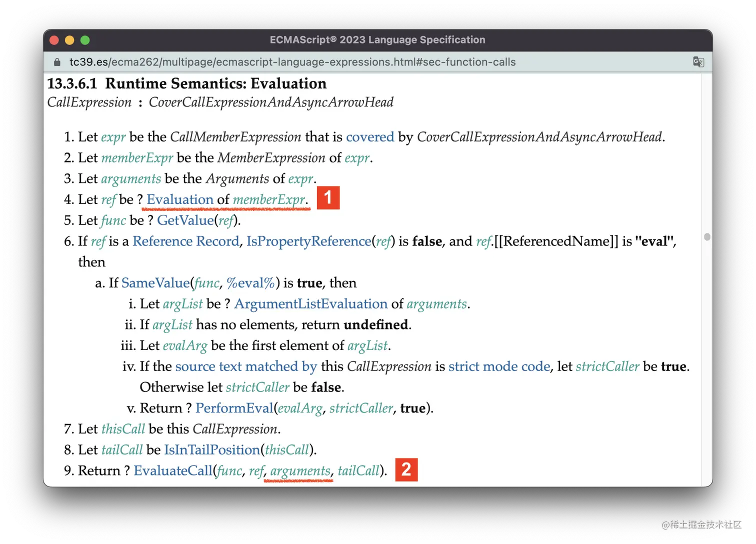Click the variable 'ref' in step 4
Image resolution: width=756 pixels, height=544 pixels.
pyautogui.click(x=108, y=199)
